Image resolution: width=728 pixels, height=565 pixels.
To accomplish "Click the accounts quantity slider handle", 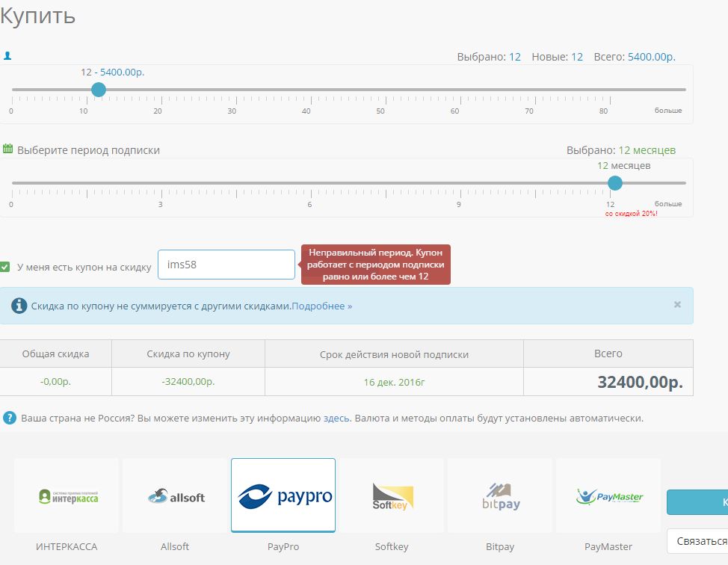I will (98, 90).
